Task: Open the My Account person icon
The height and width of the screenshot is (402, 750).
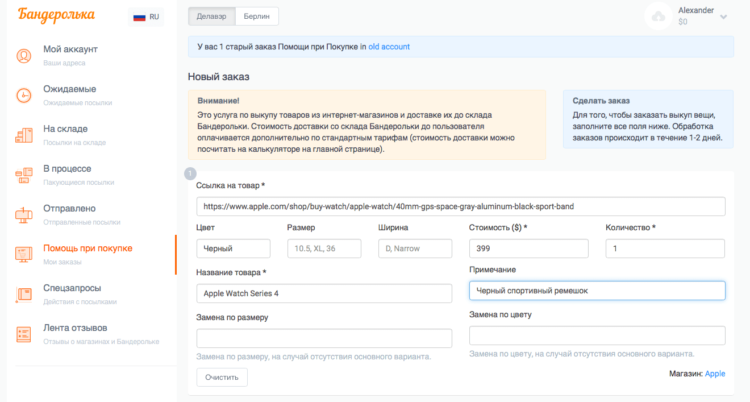Action: click(x=24, y=56)
